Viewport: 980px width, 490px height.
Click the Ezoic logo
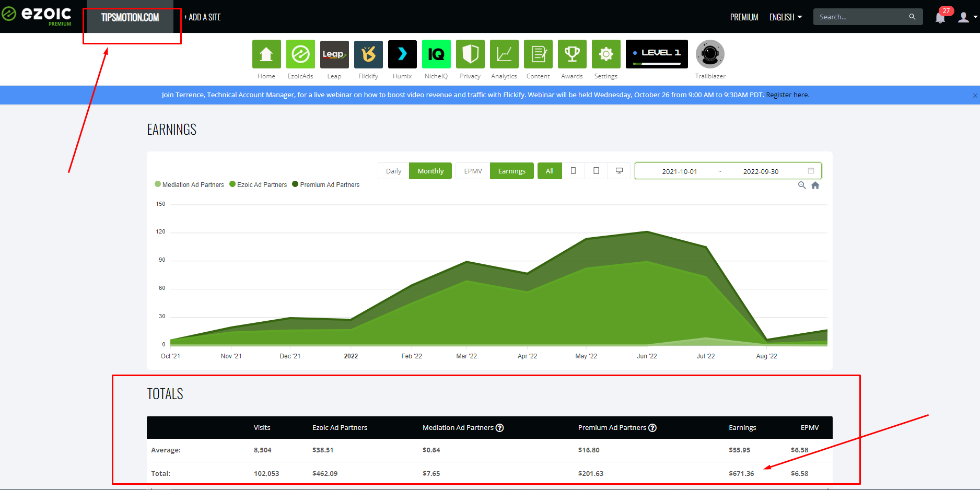(37, 15)
